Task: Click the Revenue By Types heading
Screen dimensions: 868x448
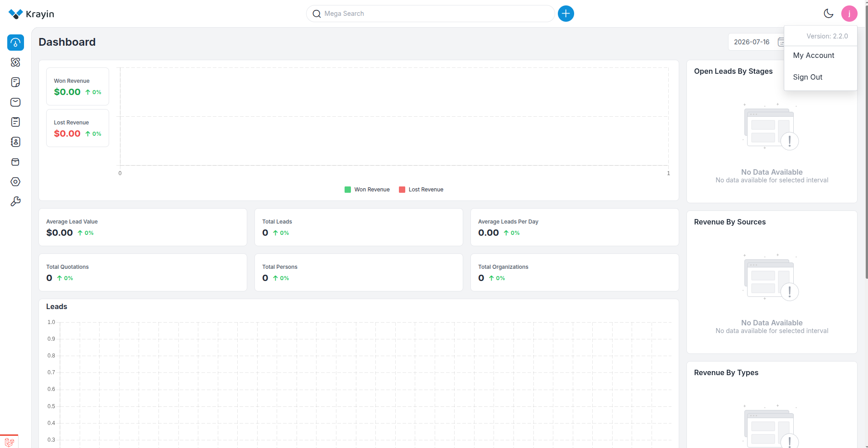Action: tap(726, 373)
